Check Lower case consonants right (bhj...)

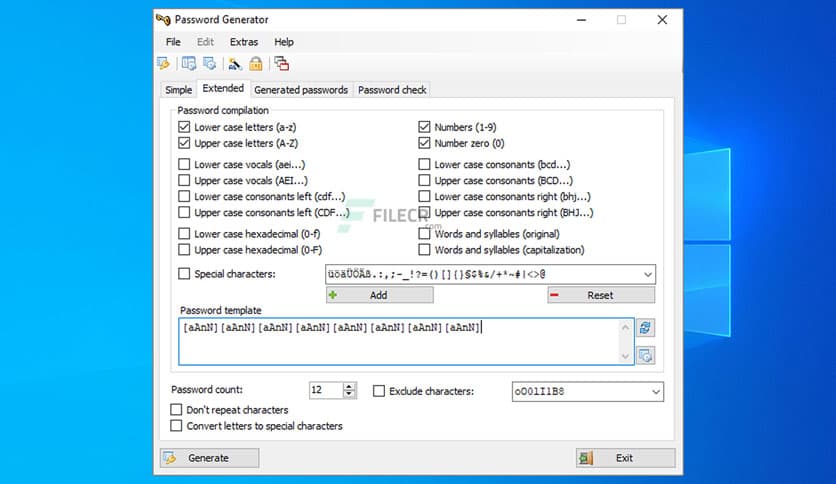click(x=424, y=196)
